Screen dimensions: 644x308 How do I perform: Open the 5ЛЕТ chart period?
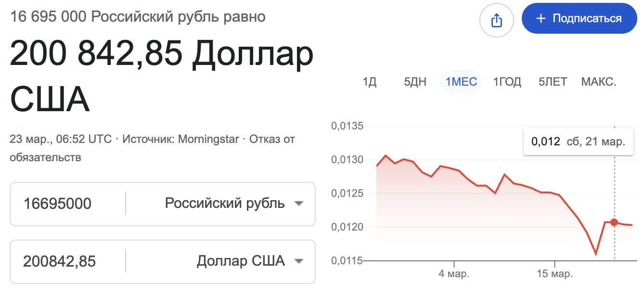pos(552,82)
